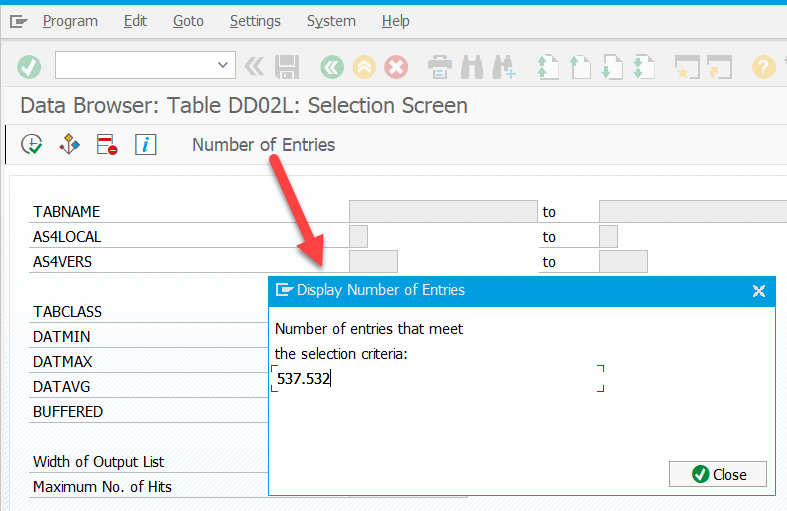Screen dimensions: 787x511
Task: Click the Get Variant icon
Action: 69,145
